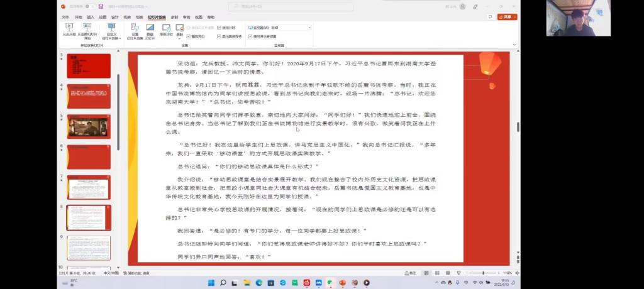The width and height of the screenshot is (644, 289).
Task: Click the user account avatar in title bar
Action: coord(462,6)
